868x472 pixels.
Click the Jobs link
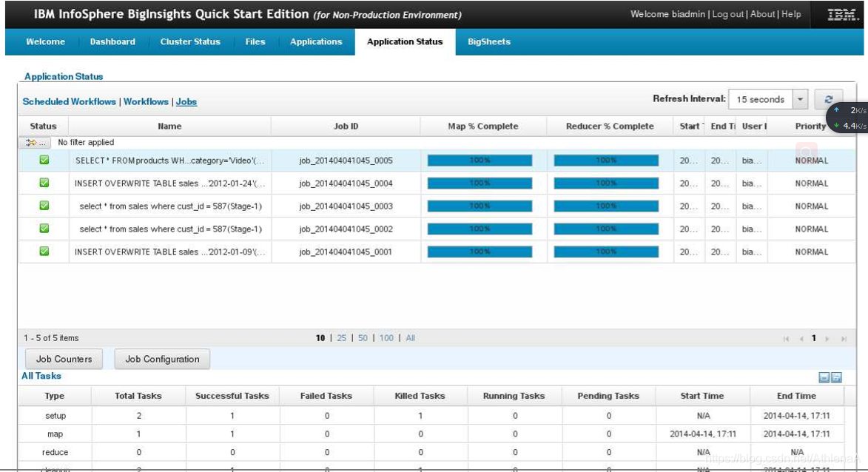tap(186, 102)
